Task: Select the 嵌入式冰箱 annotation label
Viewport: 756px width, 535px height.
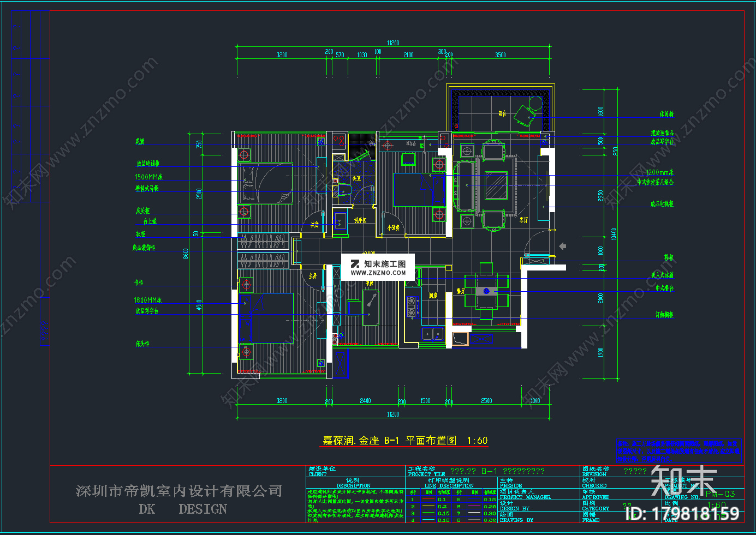Action: click(662, 275)
